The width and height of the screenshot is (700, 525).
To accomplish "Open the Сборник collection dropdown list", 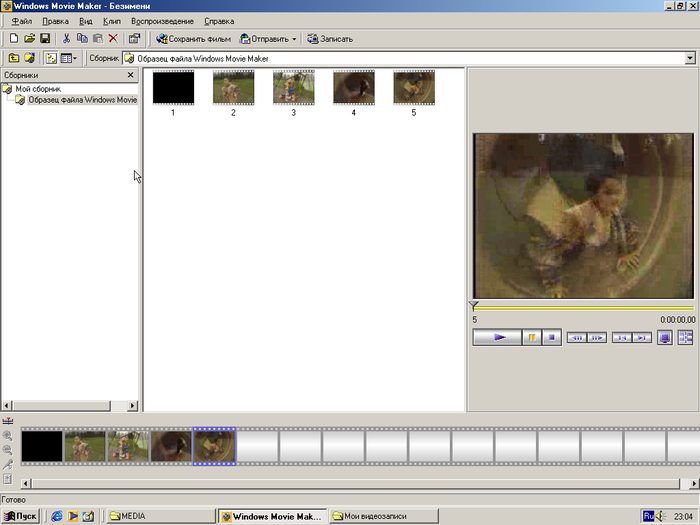I will click(x=689, y=58).
